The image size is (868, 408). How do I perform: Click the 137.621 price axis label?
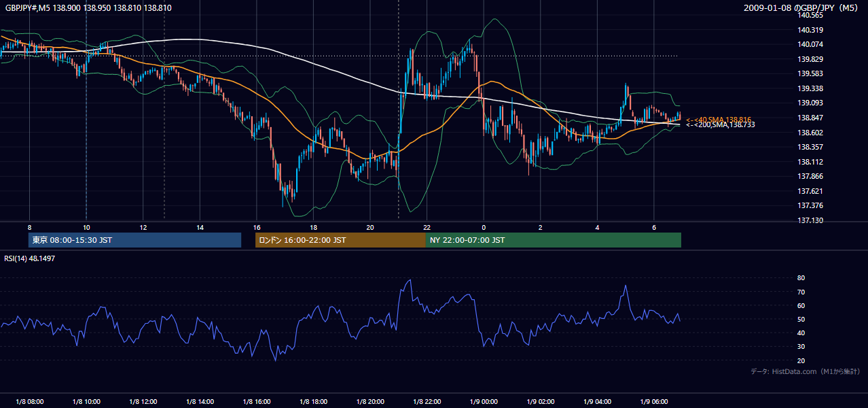tap(811, 192)
